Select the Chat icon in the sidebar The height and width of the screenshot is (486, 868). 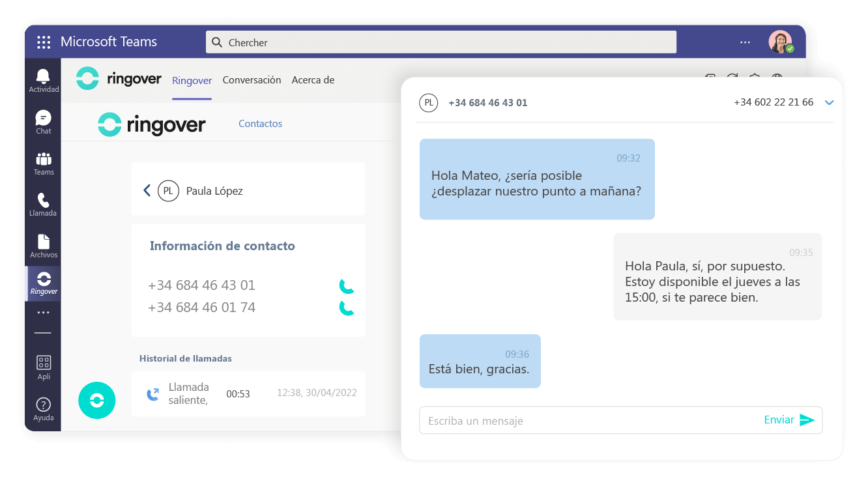pyautogui.click(x=43, y=120)
